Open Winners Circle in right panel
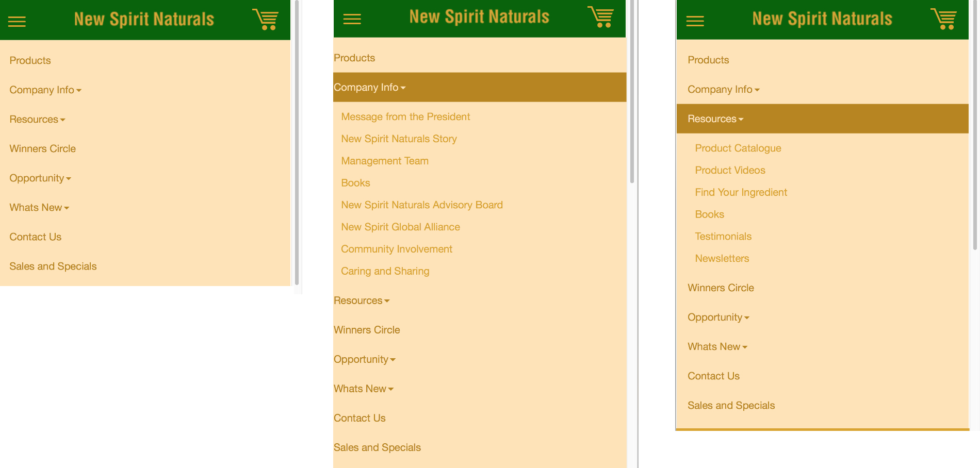Viewport: 980px width, 468px height. [x=721, y=288]
